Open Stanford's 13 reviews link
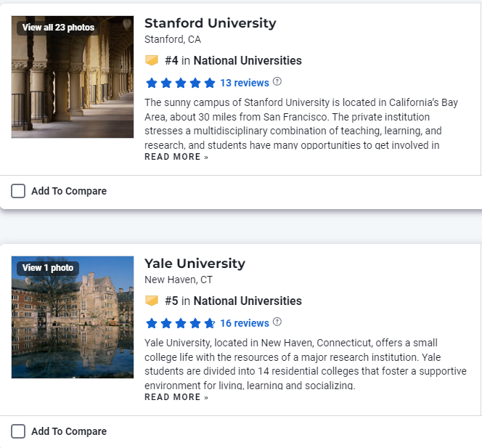Viewport: 482px width, 448px height. point(245,83)
